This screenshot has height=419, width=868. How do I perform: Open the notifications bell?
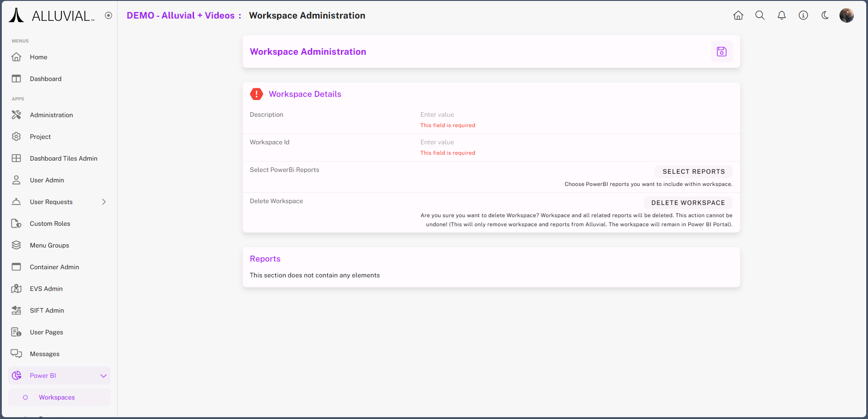781,15
